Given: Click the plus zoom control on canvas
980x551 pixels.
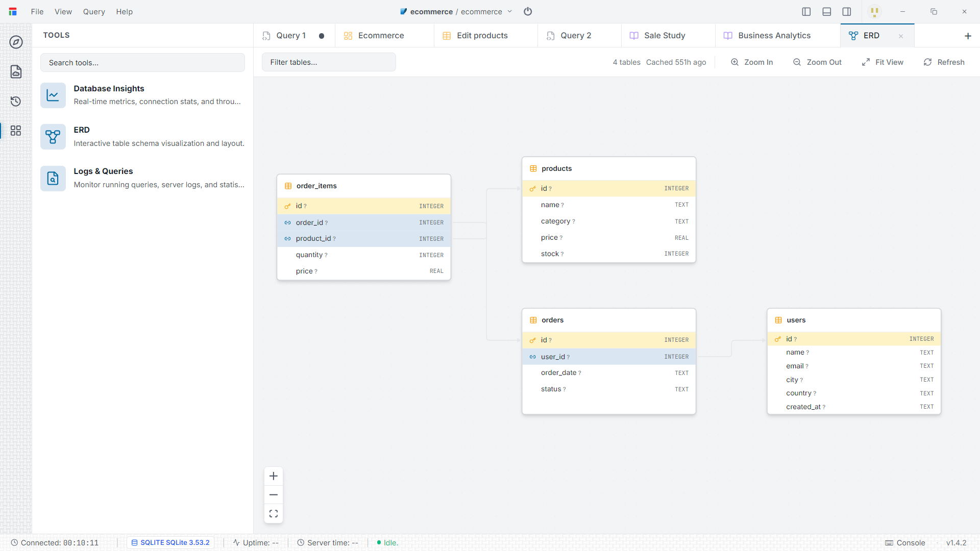Looking at the screenshot, I should click(x=274, y=476).
